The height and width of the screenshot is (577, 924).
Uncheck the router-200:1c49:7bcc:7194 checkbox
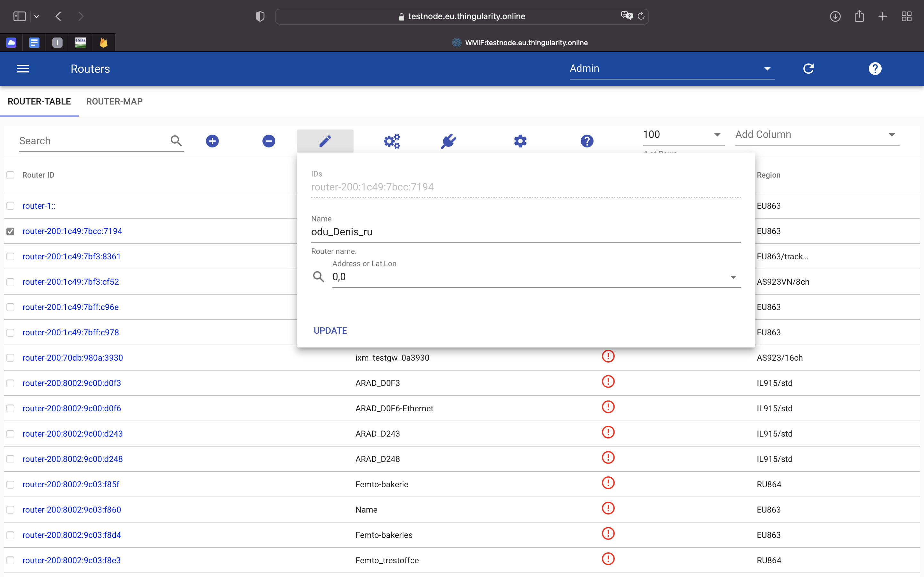coord(10,231)
